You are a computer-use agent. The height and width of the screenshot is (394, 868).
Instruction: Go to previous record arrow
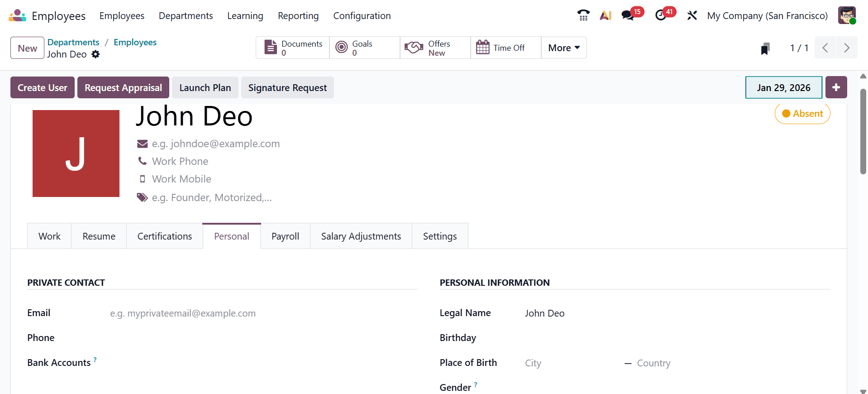(x=825, y=48)
